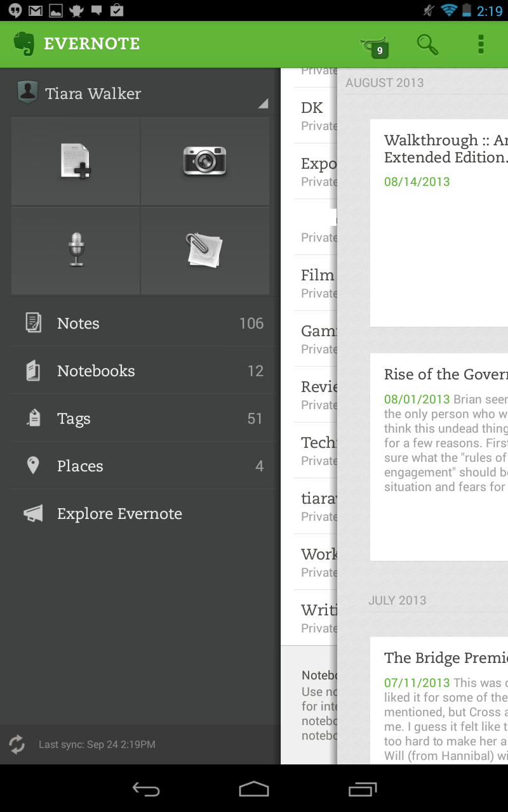Open camera to capture a snapshot note
The height and width of the screenshot is (812, 508).
coord(204,161)
